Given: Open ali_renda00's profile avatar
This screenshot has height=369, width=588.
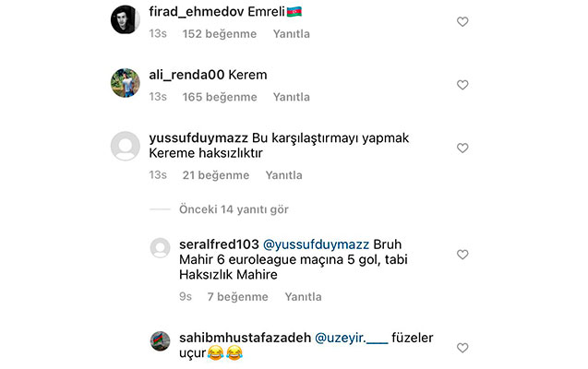Looking at the screenshot, I should [126, 83].
